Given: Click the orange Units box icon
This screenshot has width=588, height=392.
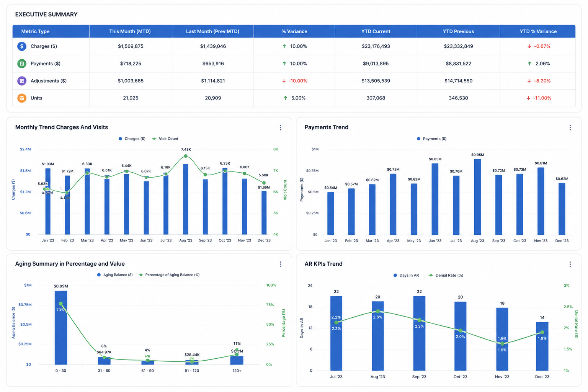Looking at the screenshot, I should click(22, 98).
